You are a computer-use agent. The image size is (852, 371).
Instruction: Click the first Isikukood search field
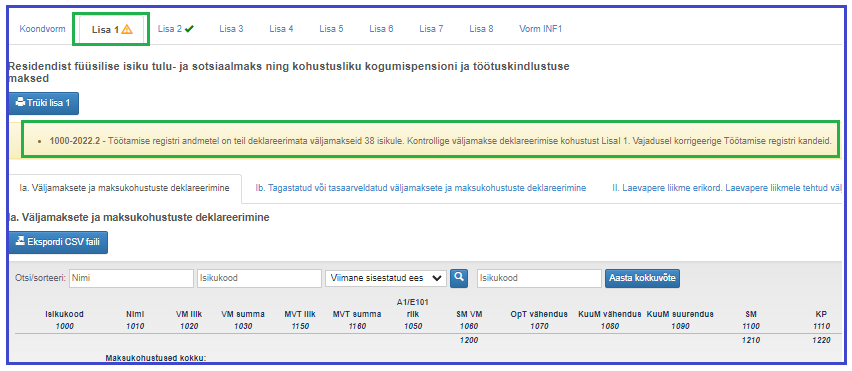pos(259,278)
